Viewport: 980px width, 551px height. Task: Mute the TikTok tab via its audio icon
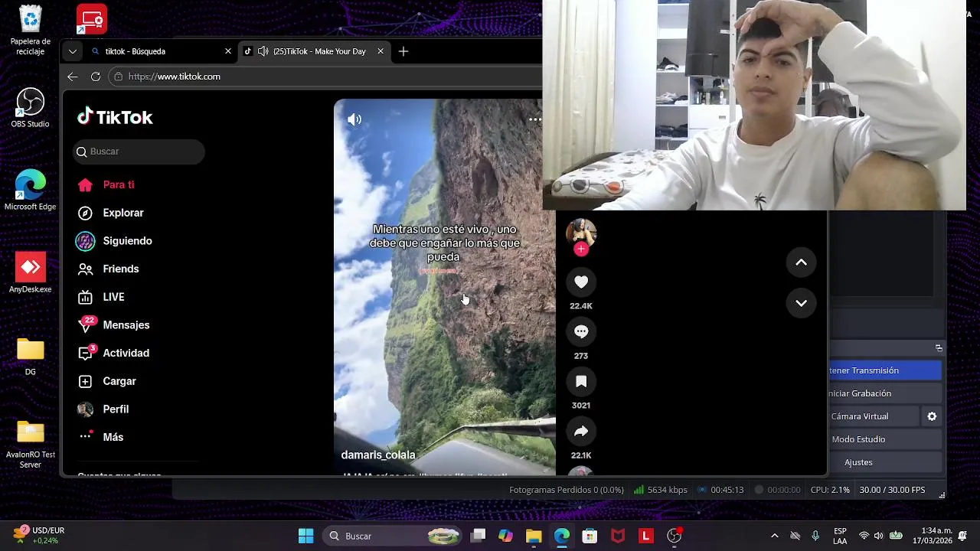pos(263,51)
